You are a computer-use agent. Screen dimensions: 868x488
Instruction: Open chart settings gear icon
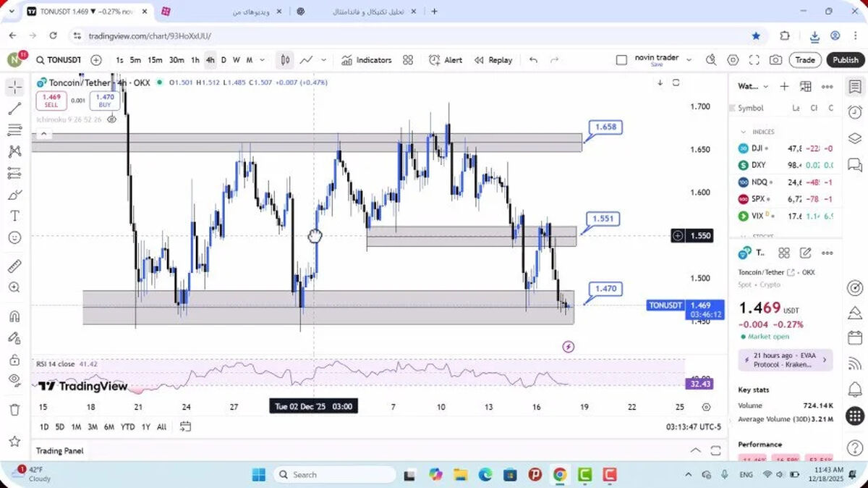click(x=733, y=60)
